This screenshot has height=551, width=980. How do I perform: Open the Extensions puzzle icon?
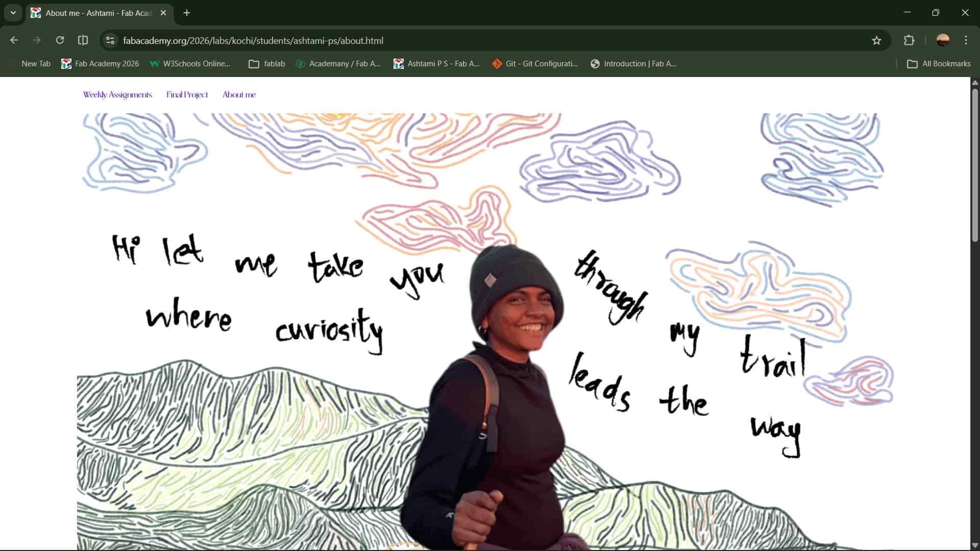[x=909, y=40]
